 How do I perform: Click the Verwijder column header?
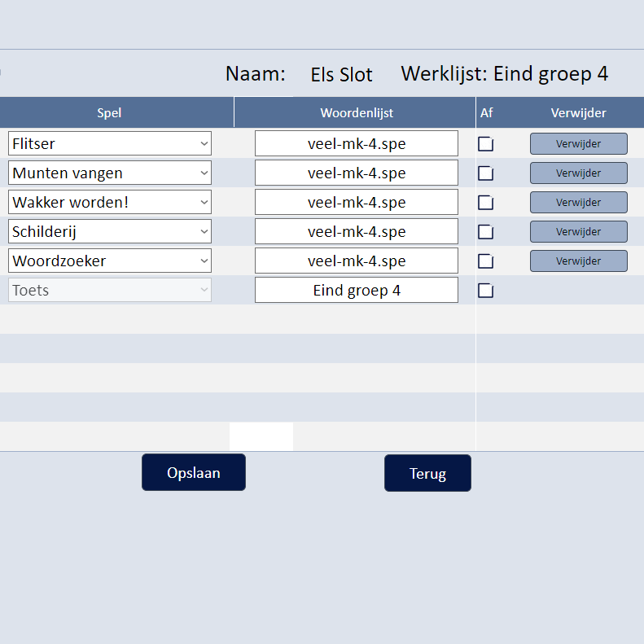coord(578,113)
